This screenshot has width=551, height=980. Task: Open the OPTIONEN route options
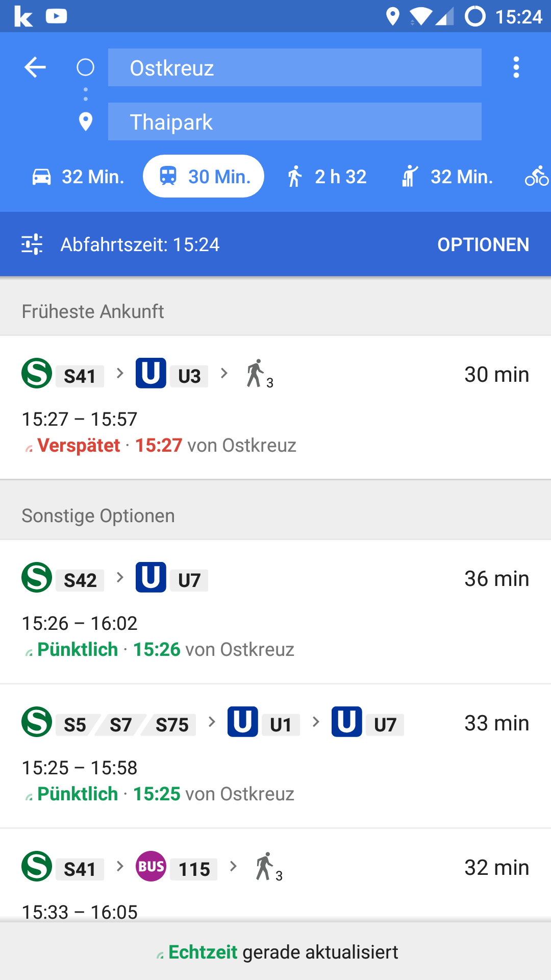click(483, 244)
